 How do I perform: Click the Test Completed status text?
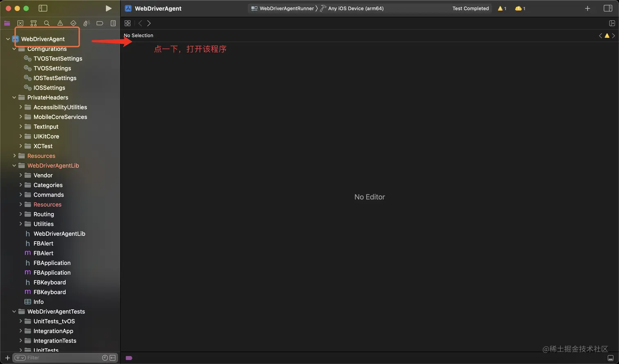tap(470, 8)
